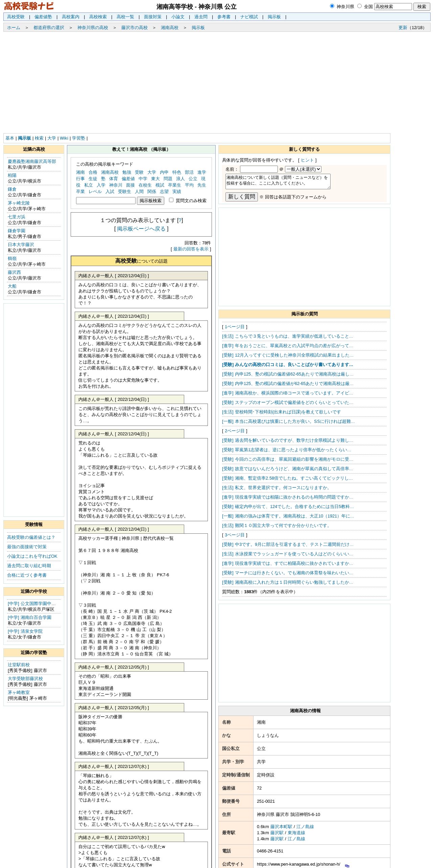Open the 私文、世界史選択です question
This screenshot has width=434, height=868.
click(x=276, y=488)
